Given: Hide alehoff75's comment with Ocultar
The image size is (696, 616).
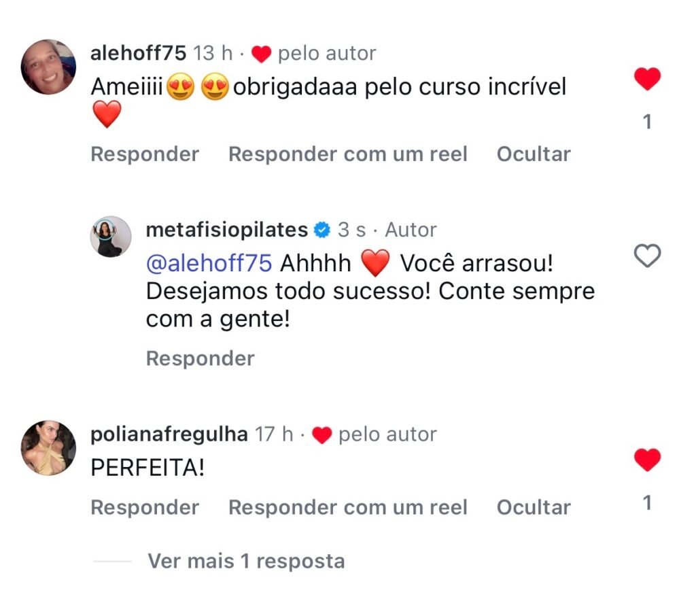Looking at the screenshot, I should point(534,154).
